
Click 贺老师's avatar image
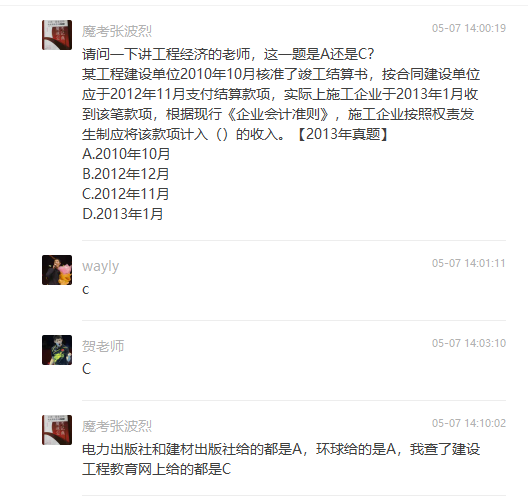[57, 350]
